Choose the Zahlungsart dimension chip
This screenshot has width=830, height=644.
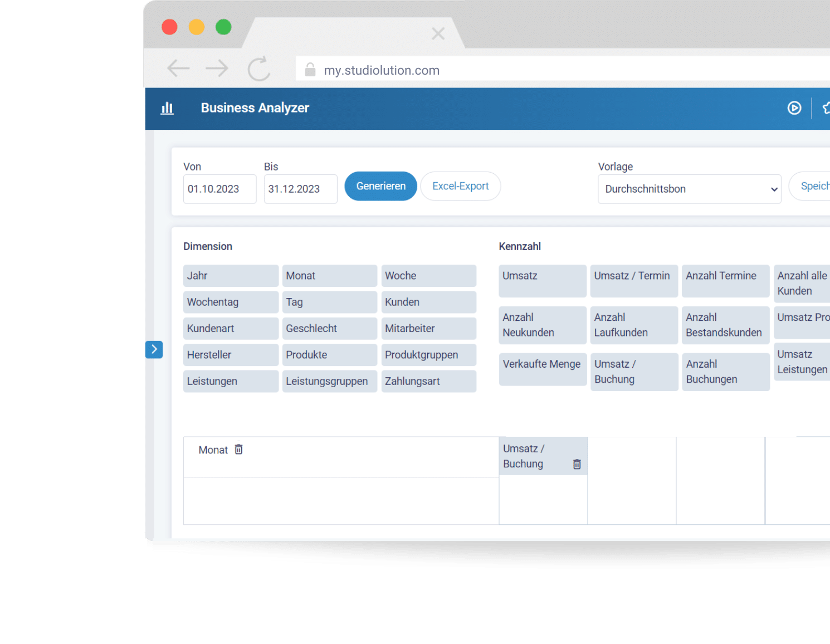(428, 381)
